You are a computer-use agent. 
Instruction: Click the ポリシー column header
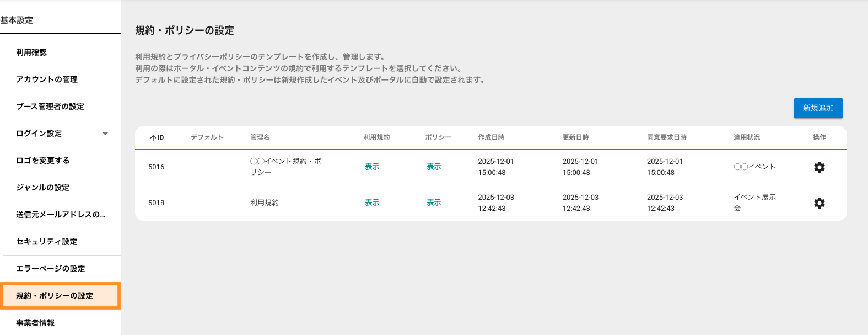coord(438,137)
